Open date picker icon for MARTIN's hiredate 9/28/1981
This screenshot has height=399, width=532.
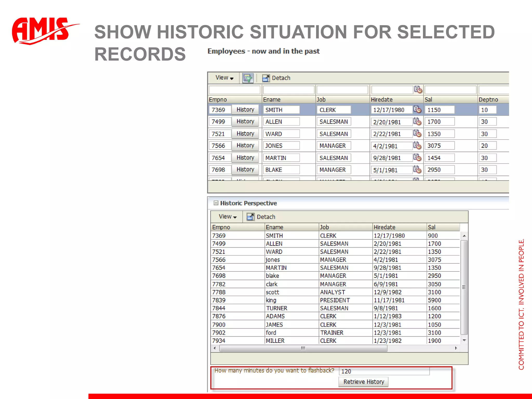[417, 157]
